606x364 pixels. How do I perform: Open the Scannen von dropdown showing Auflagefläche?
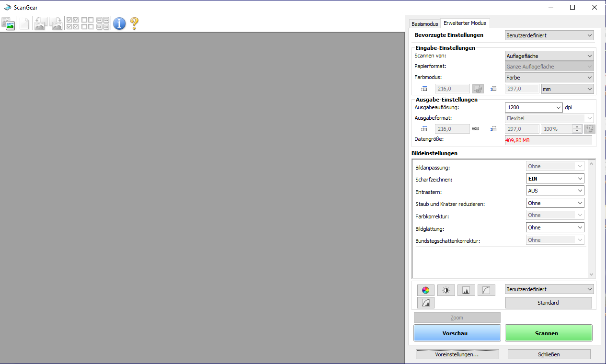click(x=549, y=56)
